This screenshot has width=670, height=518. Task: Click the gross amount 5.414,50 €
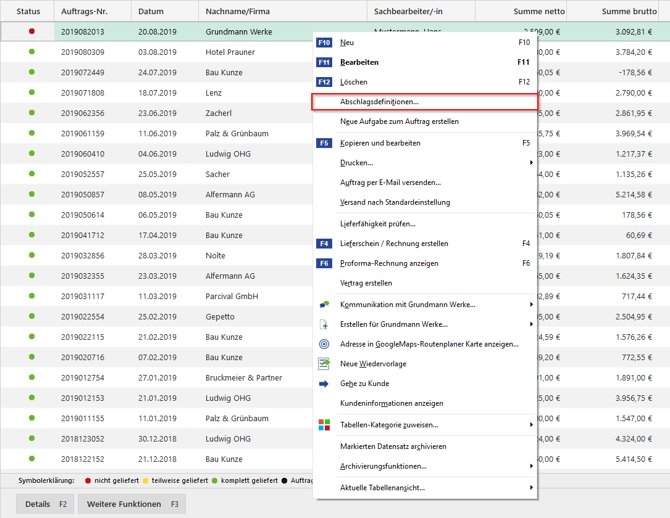point(634,459)
